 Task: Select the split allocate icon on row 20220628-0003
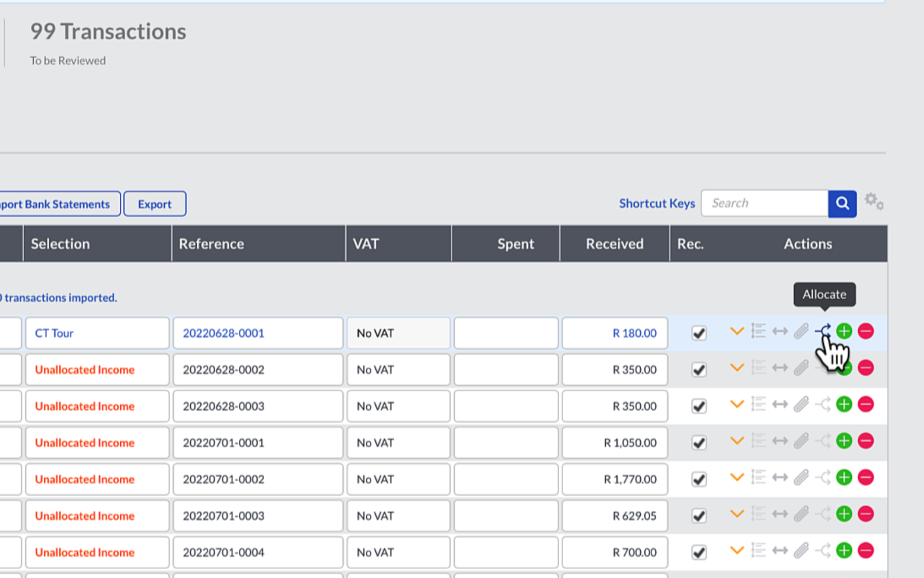click(823, 404)
